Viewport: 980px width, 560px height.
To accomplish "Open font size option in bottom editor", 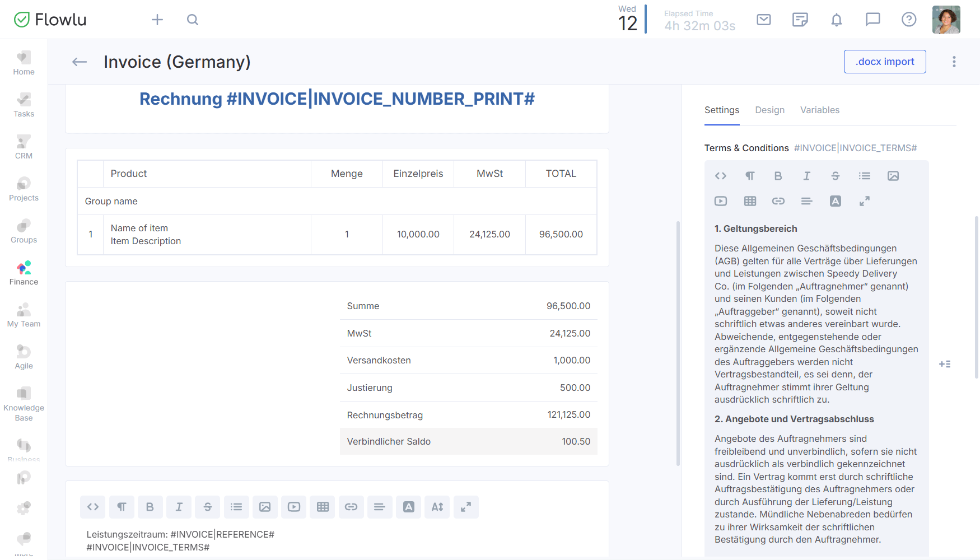I will (437, 507).
